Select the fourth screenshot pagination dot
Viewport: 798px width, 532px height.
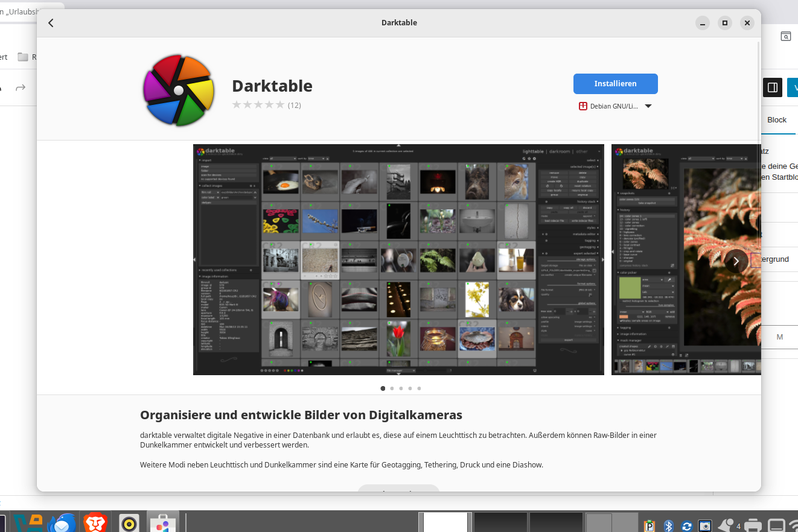click(x=410, y=388)
